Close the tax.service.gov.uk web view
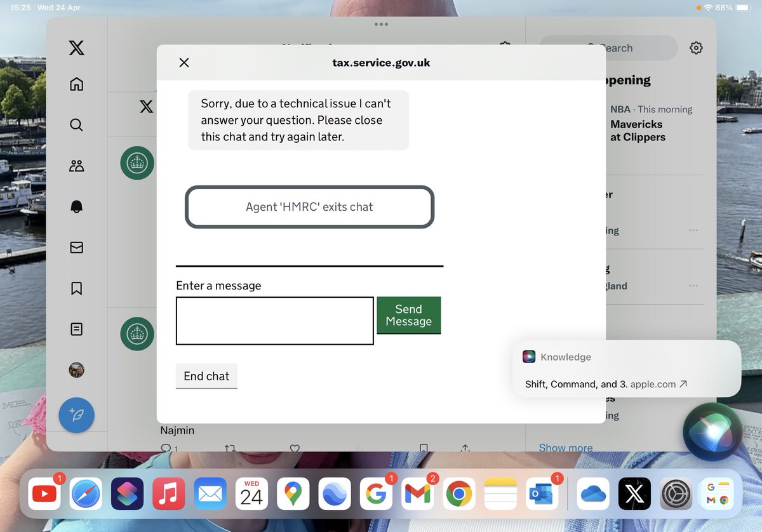 pos(184,62)
